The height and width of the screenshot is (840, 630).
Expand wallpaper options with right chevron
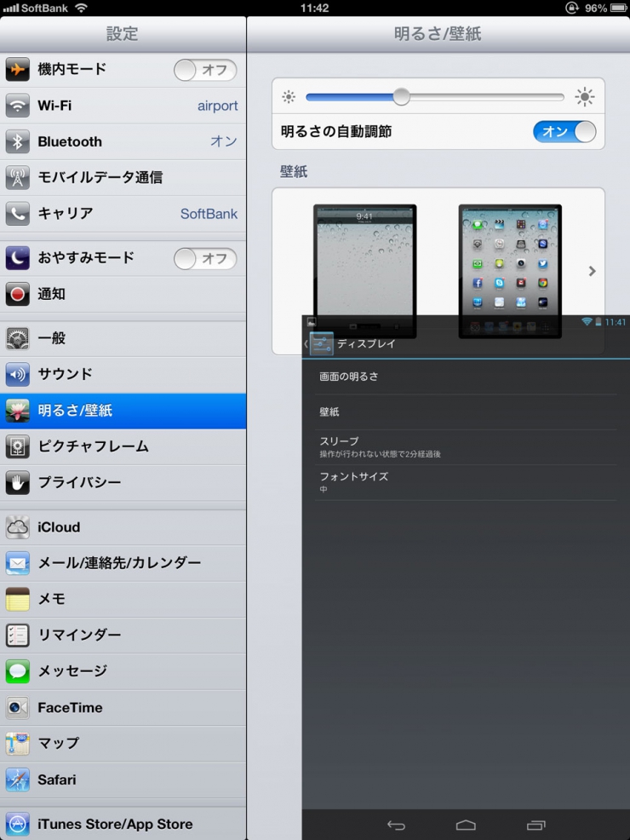pos(592,271)
